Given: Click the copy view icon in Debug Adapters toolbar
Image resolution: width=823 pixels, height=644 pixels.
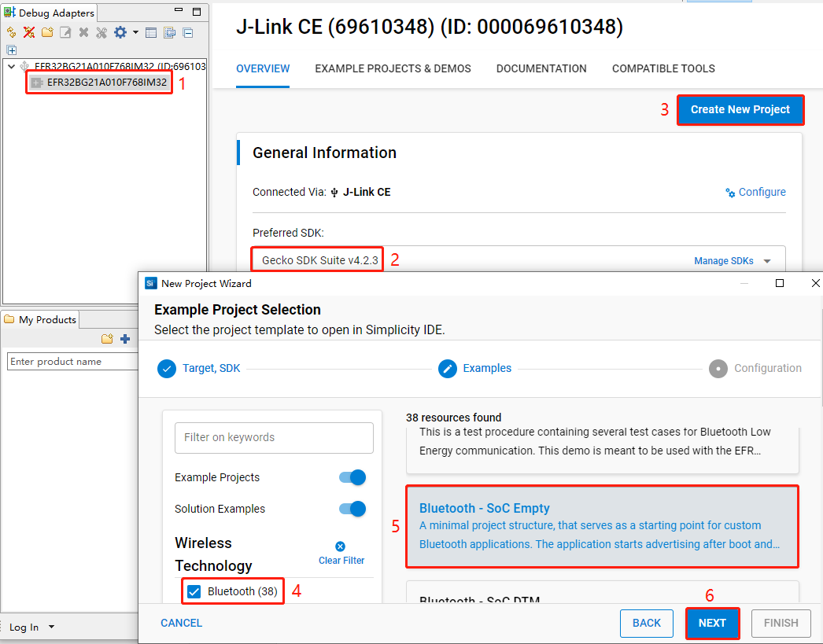Looking at the screenshot, I should coord(169,32).
